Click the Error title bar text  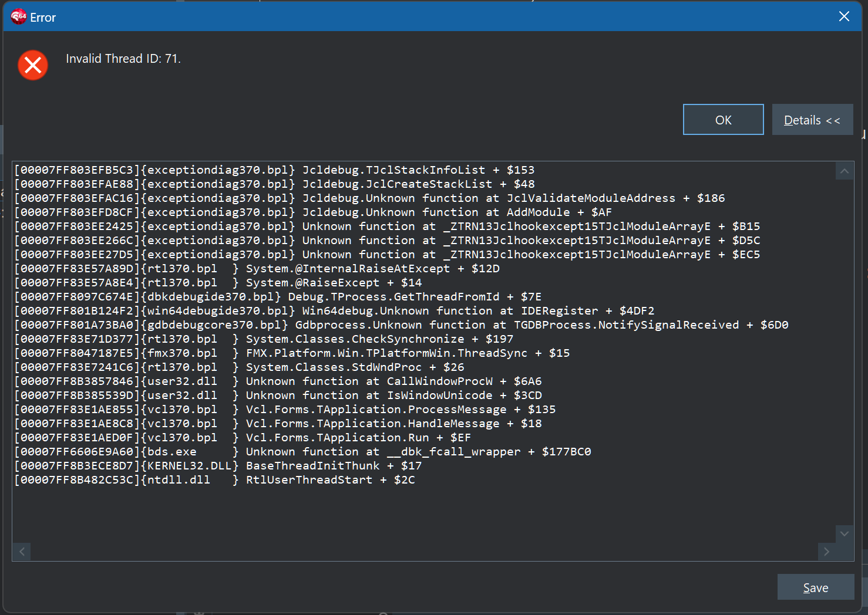click(x=43, y=18)
